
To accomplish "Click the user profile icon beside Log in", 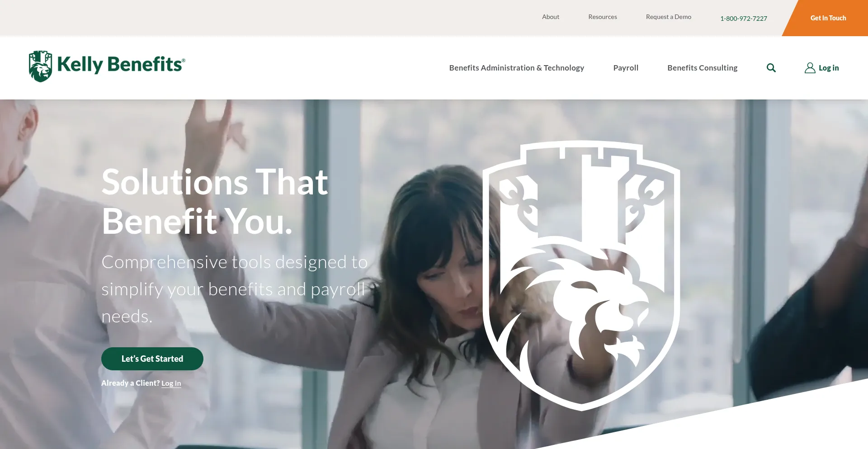I will (x=810, y=68).
